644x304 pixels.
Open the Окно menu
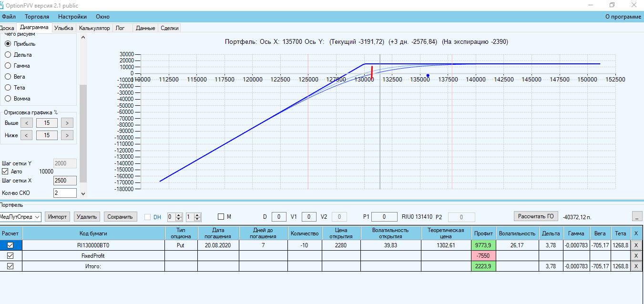click(102, 17)
